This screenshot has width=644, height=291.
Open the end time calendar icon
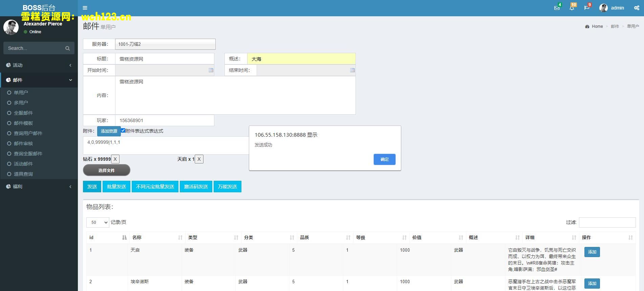pyautogui.click(x=352, y=70)
